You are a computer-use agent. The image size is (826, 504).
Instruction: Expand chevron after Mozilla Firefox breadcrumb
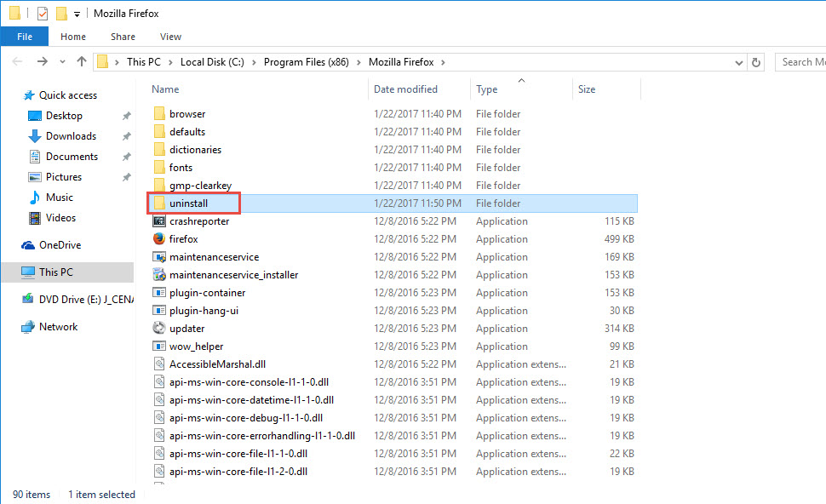[443, 62]
